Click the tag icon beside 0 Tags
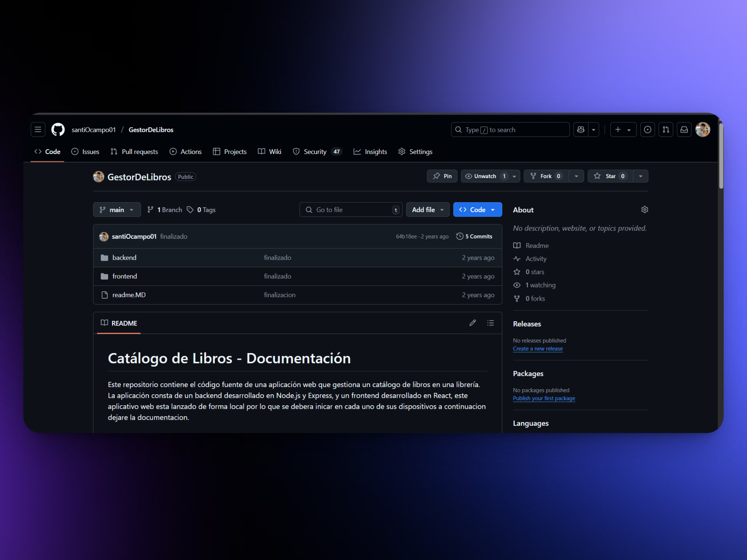 point(190,210)
